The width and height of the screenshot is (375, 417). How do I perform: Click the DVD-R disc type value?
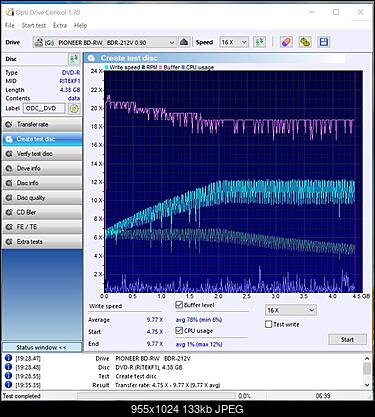pos(71,73)
